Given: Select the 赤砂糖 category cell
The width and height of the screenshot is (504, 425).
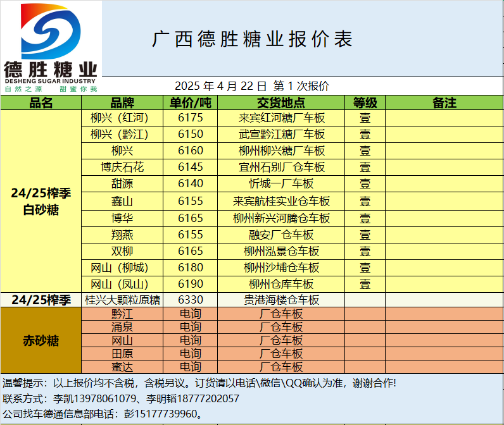Looking at the screenshot, I should (41, 340).
